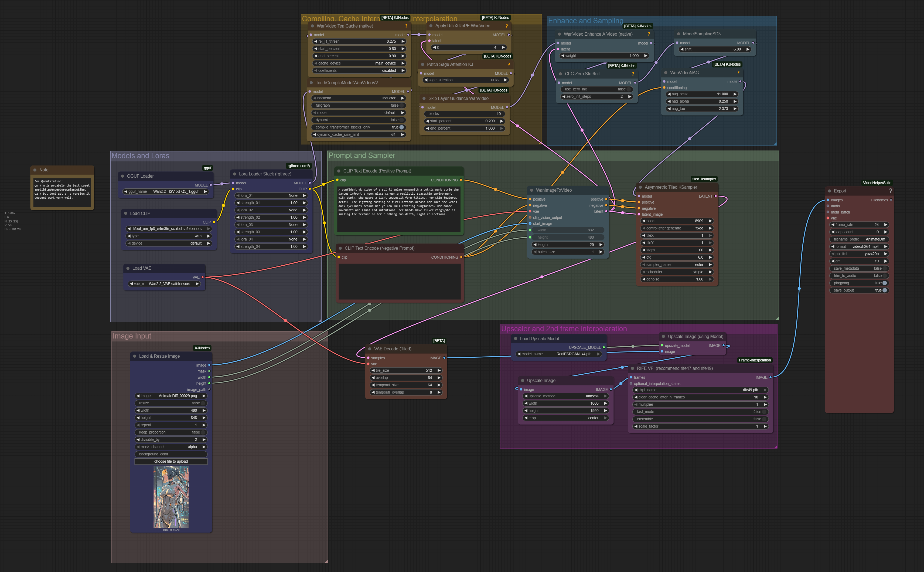Click help icon on Patch Sage Attention KJ

pyautogui.click(x=509, y=64)
